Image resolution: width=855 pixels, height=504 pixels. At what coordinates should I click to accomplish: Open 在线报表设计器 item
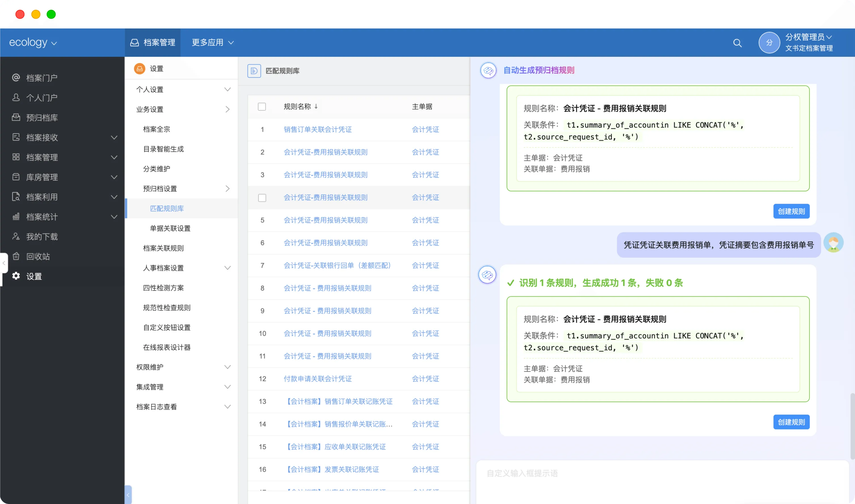tap(166, 347)
